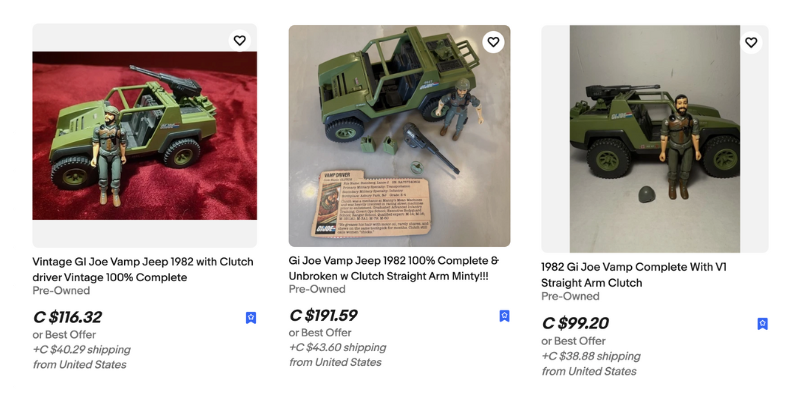The height and width of the screenshot is (400, 800).
Task: Click the C $116.32 price
Action: point(67,317)
